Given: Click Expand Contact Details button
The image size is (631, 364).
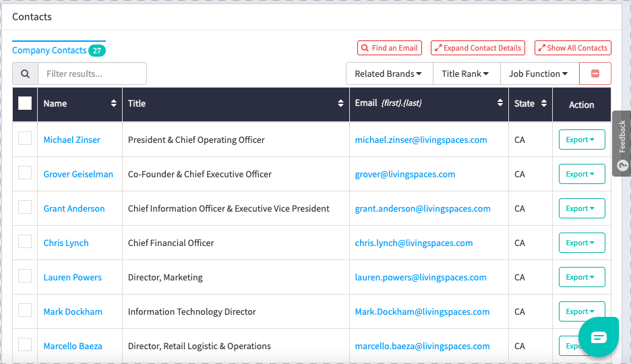Looking at the screenshot, I should tap(478, 48).
